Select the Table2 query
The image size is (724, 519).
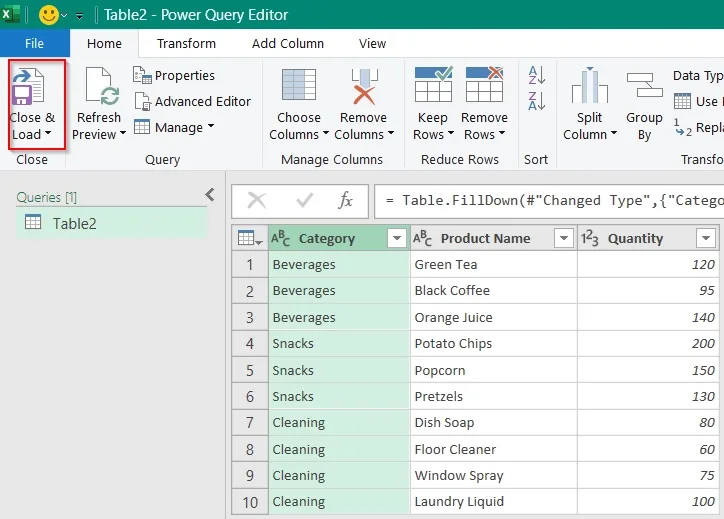111,223
